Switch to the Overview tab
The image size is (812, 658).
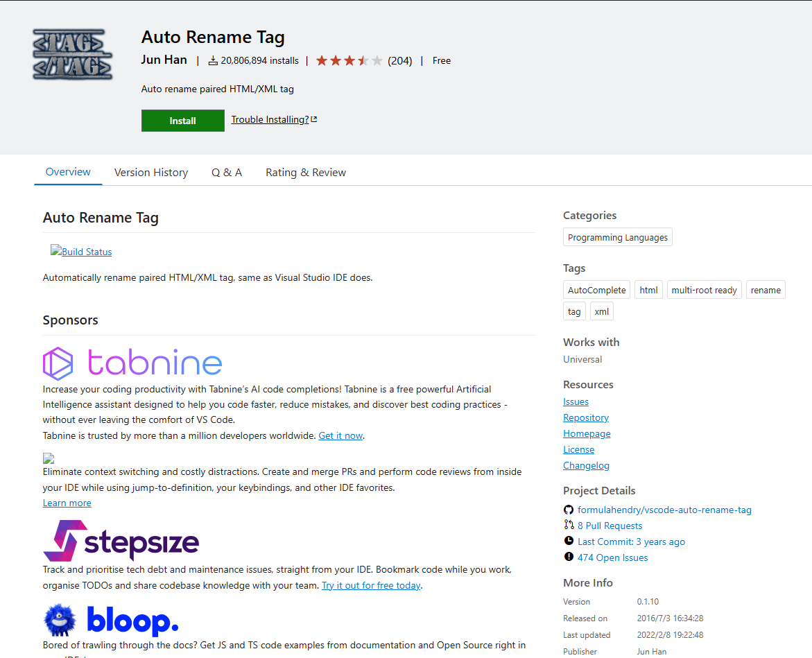coord(68,172)
